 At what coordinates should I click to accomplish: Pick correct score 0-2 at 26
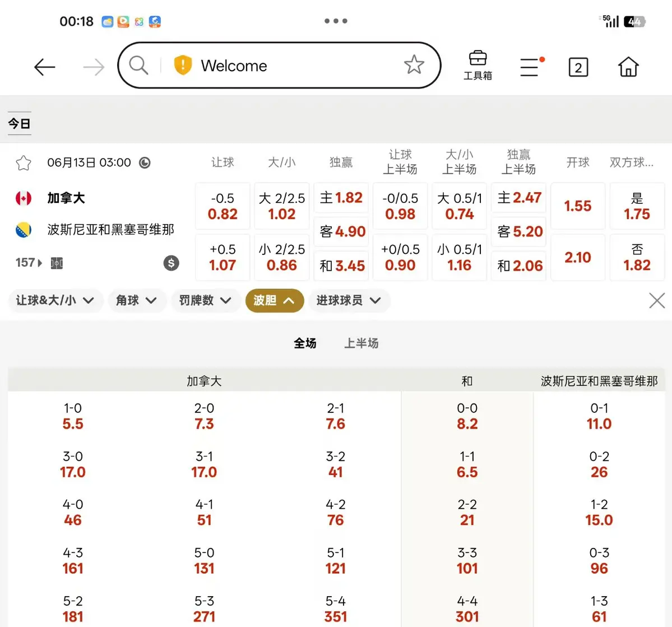click(x=599, y=464)
